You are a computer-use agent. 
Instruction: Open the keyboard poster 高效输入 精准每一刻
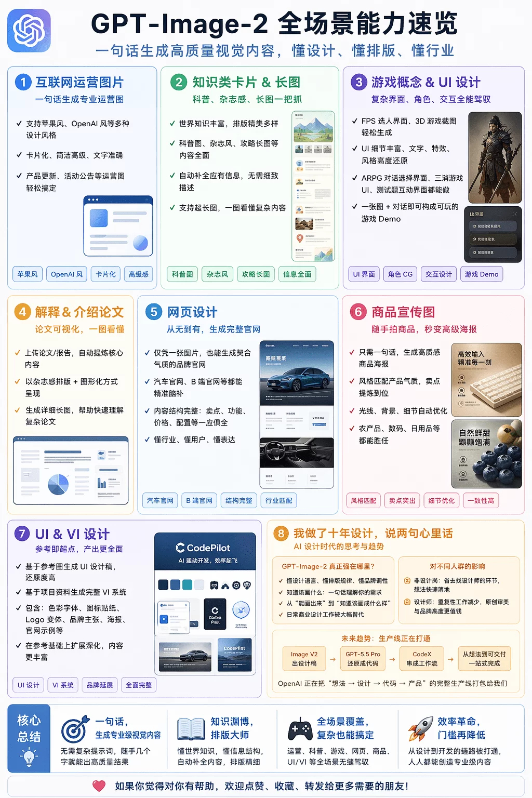[x=487, y=380]
